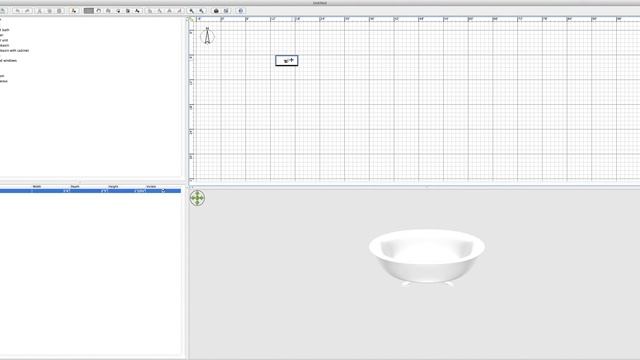Select the bathtub symbol on the plan grid
Image resolution: width=640 pixels, height=360 pixels.
pyautogui.click(x=287, y=60)
